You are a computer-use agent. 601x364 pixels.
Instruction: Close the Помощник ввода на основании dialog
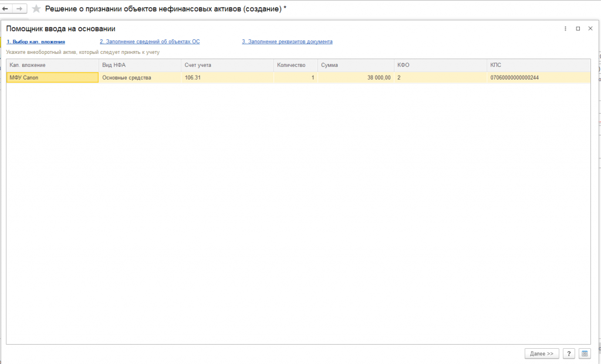pyautogui.click(x=590, y=29)
